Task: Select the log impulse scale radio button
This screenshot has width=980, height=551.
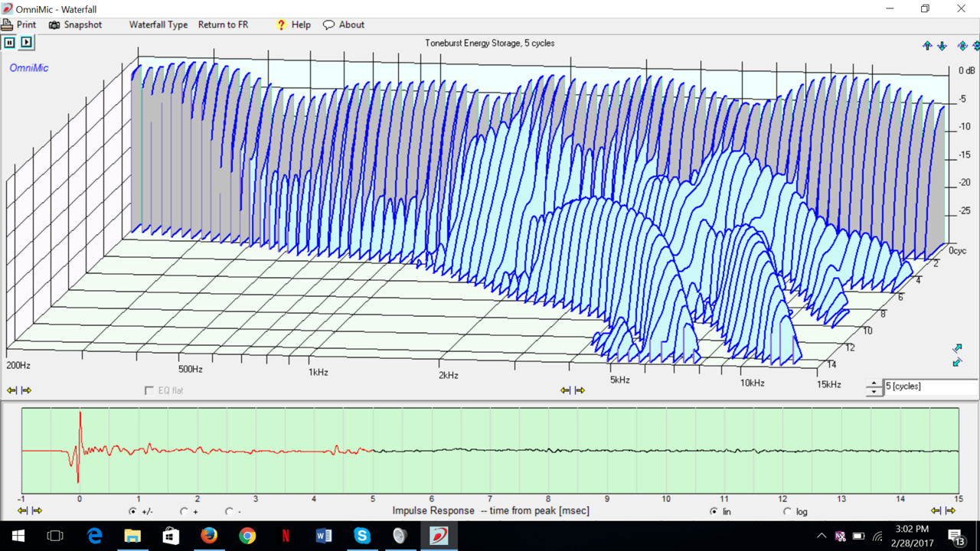Action: (788, 511)
